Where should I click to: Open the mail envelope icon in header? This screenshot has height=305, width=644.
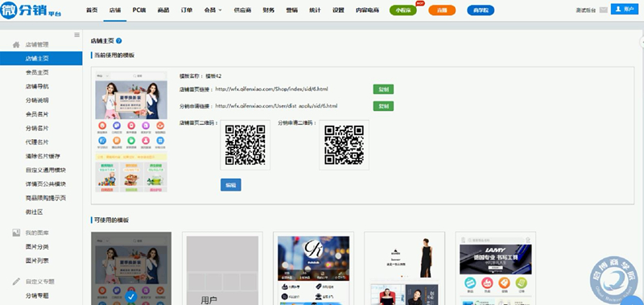(603, 10)
